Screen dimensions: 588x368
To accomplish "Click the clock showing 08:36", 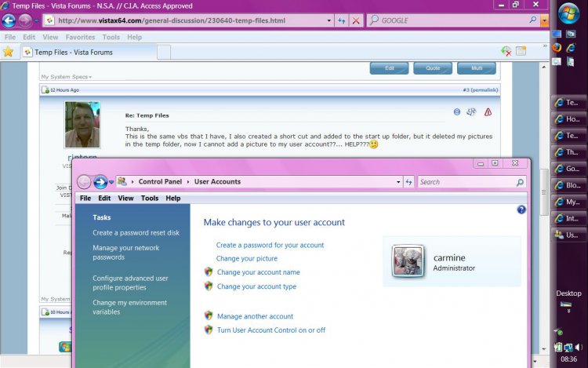I will 568,359.
